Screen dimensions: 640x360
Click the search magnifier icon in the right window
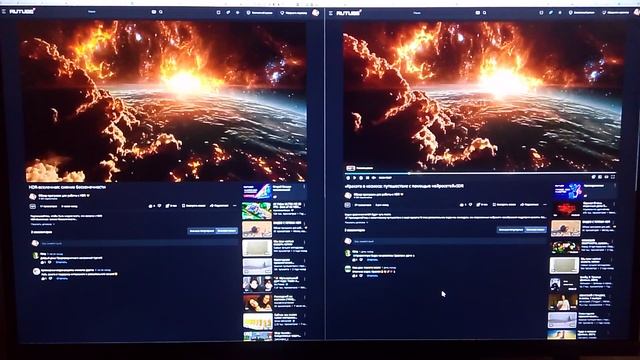click(x=484, y=13)
